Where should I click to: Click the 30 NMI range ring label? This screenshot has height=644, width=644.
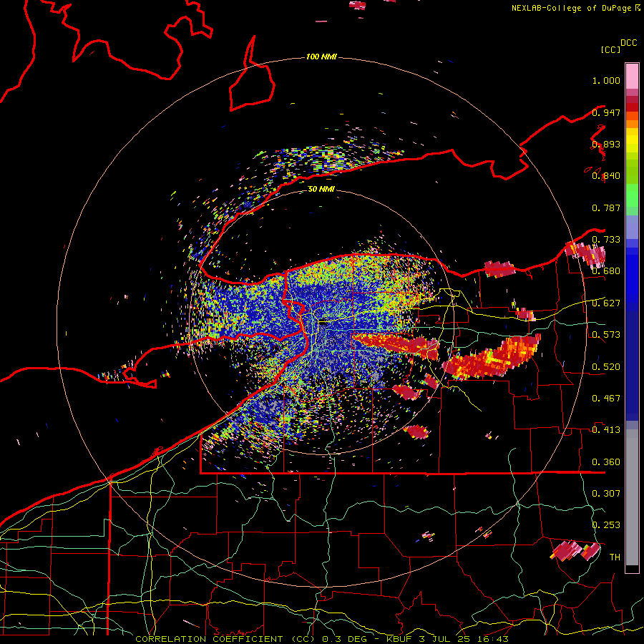pos(321,189)
